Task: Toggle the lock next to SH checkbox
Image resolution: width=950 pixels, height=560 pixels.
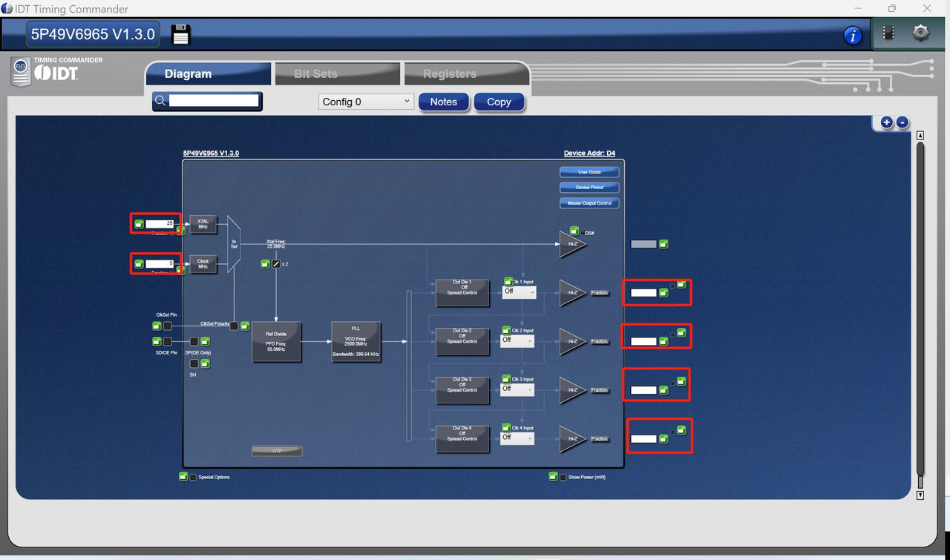Action: click(205, 363)
